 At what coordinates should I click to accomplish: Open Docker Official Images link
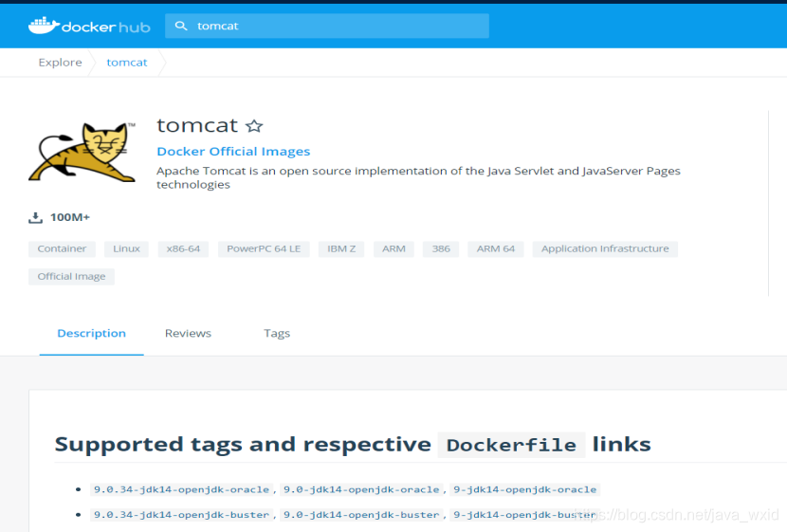coord(233,152)
